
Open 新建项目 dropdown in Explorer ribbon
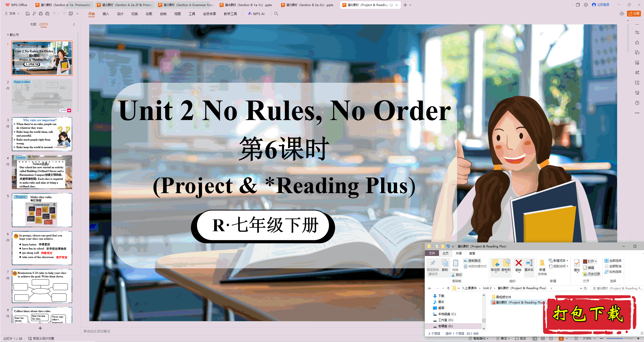(559, 261)
